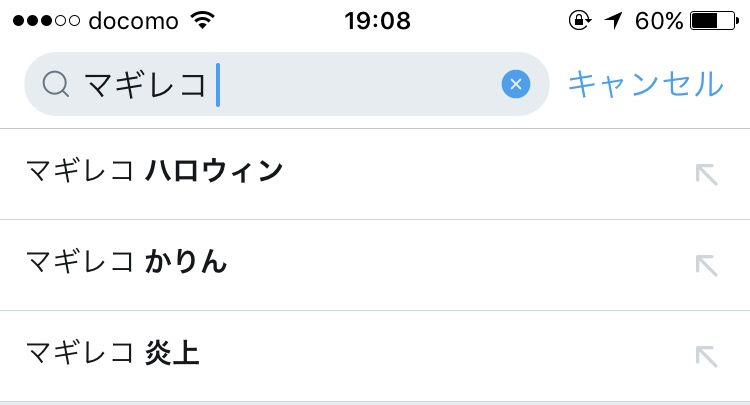
Task: Tap the docomo carrier label
Action: (x=133, y=21)
